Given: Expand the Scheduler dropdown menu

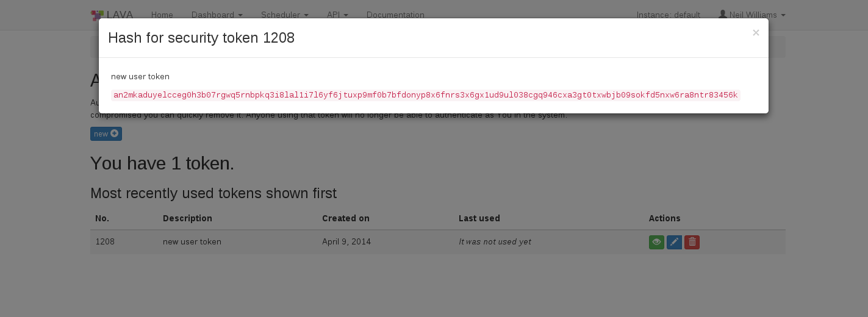Looking at the screenshot, I should click(284, 15).
